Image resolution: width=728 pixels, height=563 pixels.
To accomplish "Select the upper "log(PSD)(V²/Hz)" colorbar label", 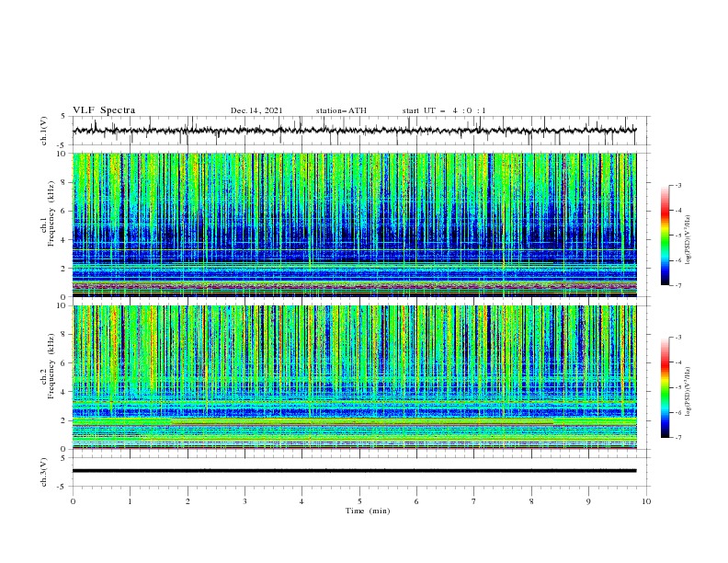I will coord(688,240).
